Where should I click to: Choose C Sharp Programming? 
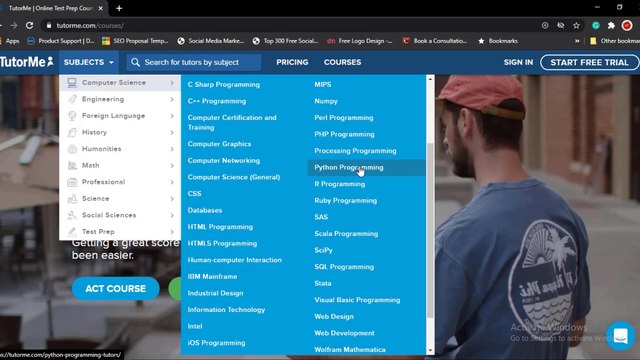(224, 84)
